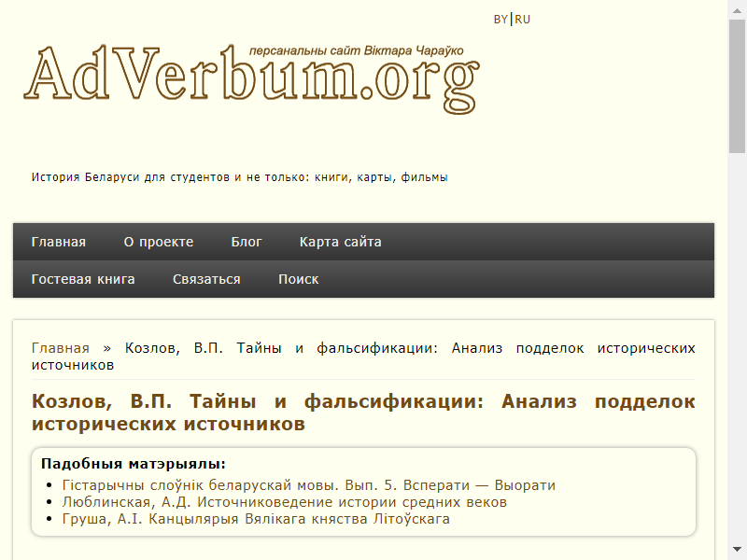Image resolution: width=747 pixels, height=560 pixels.
Task: Click the scrollbar down arrow
Action: 738,553
